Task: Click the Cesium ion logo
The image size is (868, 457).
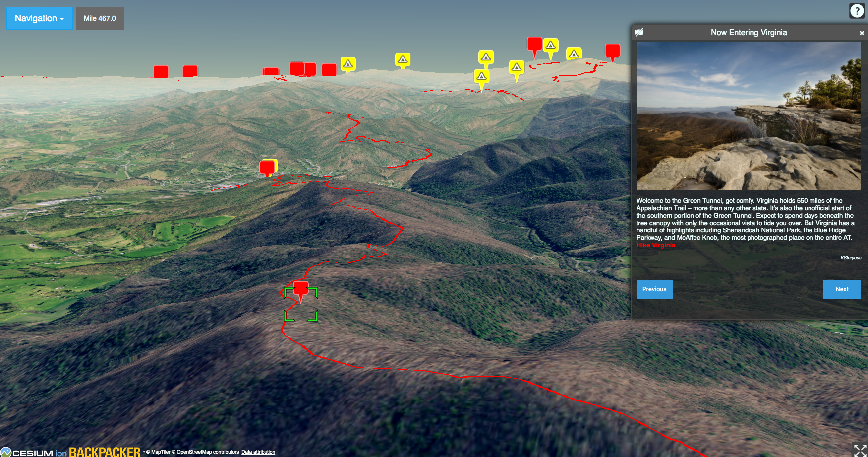Action: 34,452
